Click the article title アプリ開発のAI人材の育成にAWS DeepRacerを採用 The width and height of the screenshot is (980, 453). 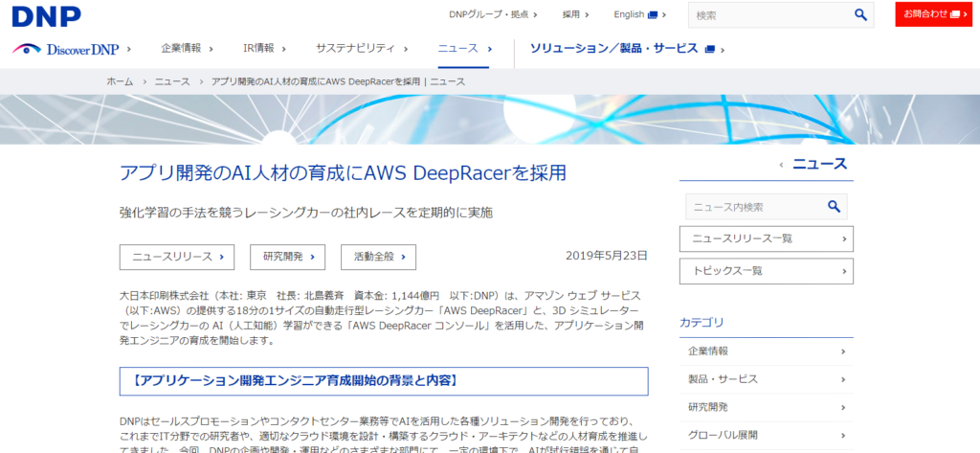344,174
